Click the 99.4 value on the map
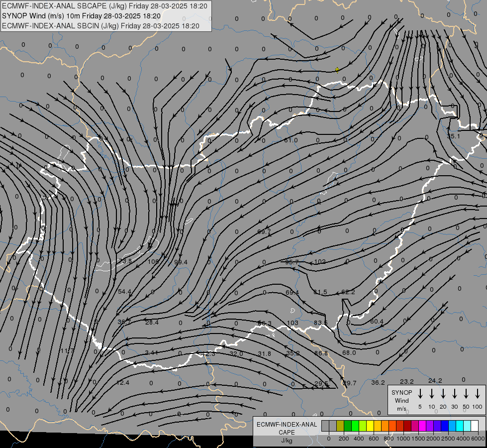The image size is (487, 448). click(181, 262)
